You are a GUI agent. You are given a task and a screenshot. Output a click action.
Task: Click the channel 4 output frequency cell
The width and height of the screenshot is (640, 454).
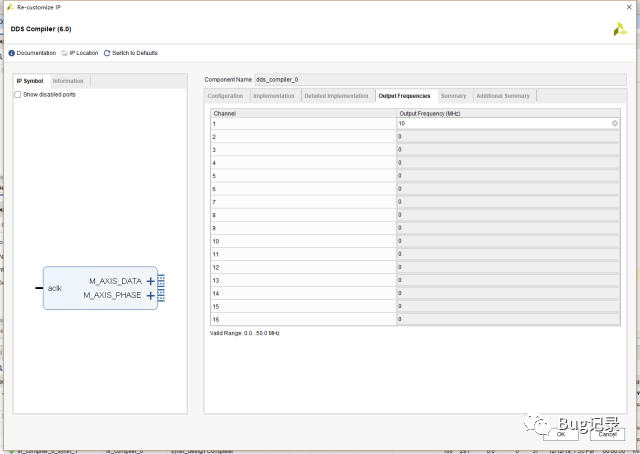pyautogui.click(x=508, y=162)
